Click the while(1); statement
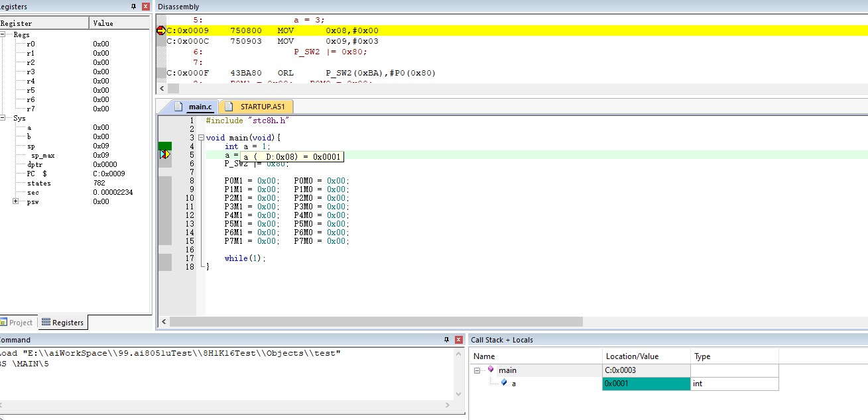This screenshot has height=420, width=868. coord(245,258)
